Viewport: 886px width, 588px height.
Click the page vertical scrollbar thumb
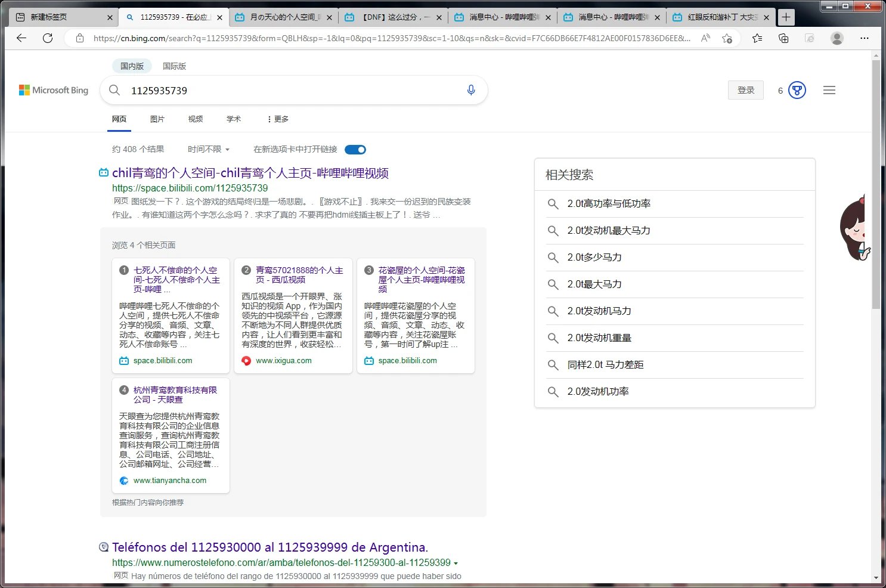[x=876, y=185]
